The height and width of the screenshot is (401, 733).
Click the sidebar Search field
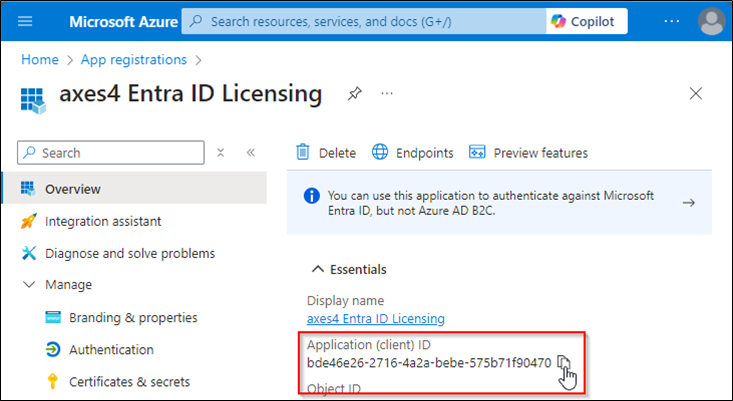tap(111, 153)
